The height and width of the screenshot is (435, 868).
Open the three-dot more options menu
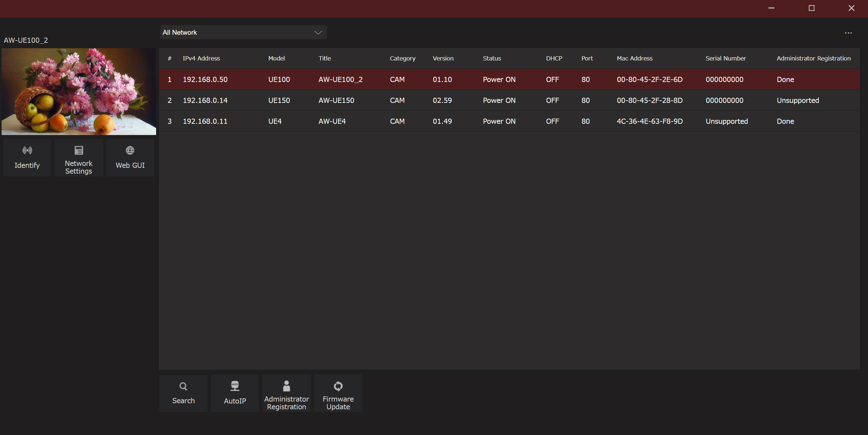848,33
